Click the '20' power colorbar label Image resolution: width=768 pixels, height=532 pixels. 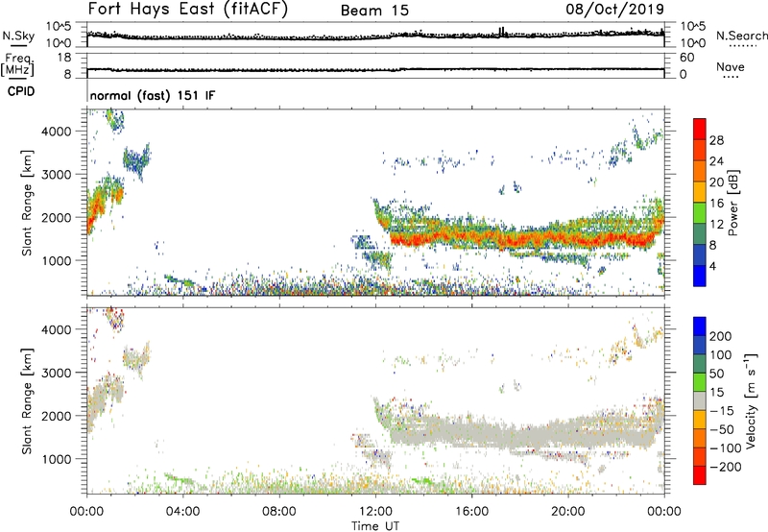[x=716, y=182]
